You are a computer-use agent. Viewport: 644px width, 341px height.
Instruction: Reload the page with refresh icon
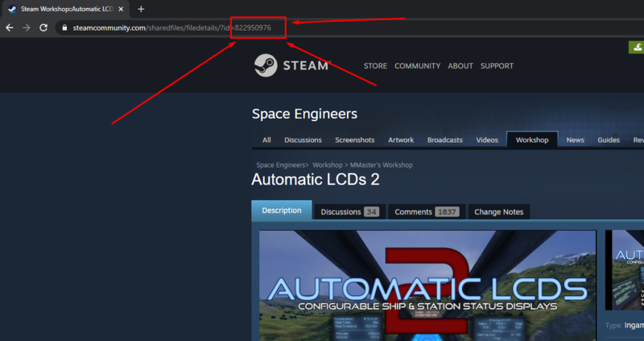click(x=43, y=27)
